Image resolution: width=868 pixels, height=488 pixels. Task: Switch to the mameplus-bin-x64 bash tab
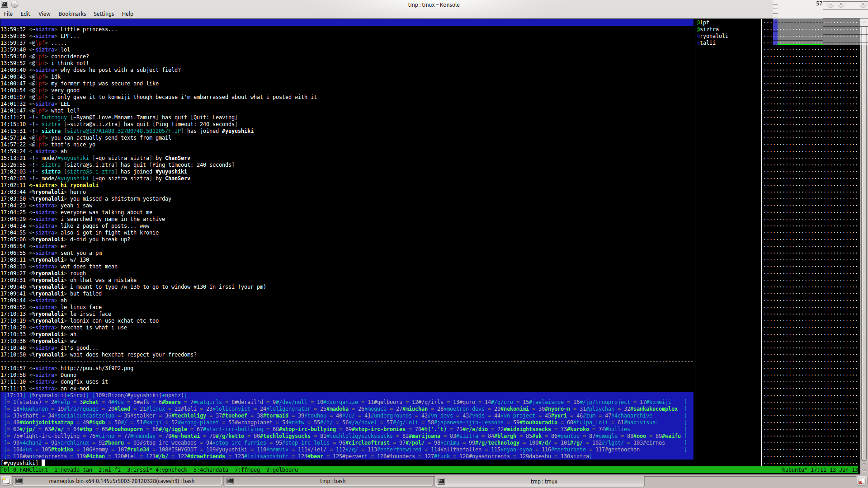[118, 481]
